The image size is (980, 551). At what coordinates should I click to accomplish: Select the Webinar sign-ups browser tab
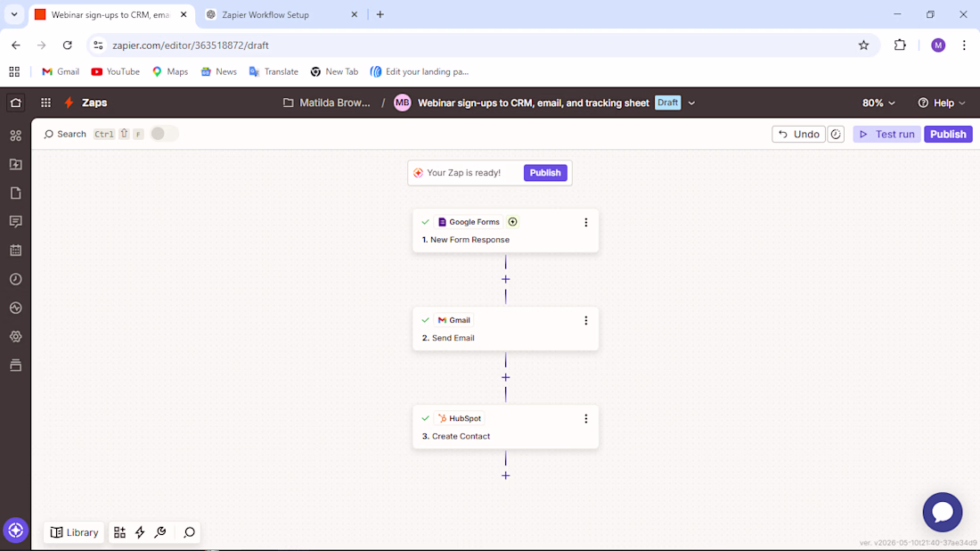tap(111, 14)
